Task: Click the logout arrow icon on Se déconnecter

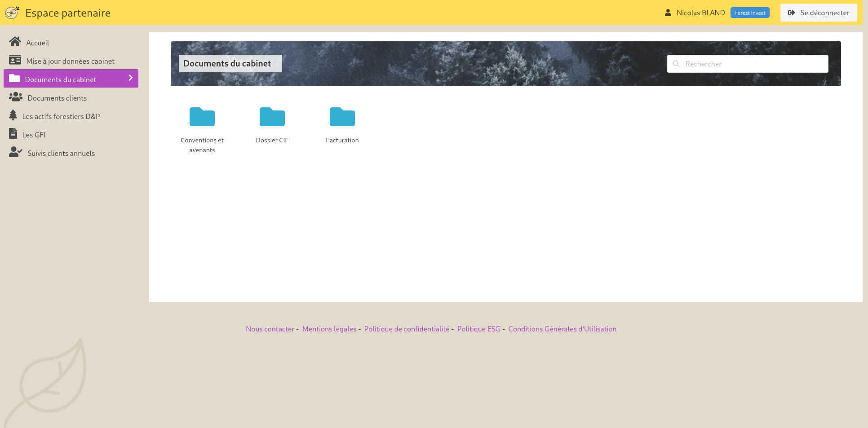Action: click(x=791, y=13)
